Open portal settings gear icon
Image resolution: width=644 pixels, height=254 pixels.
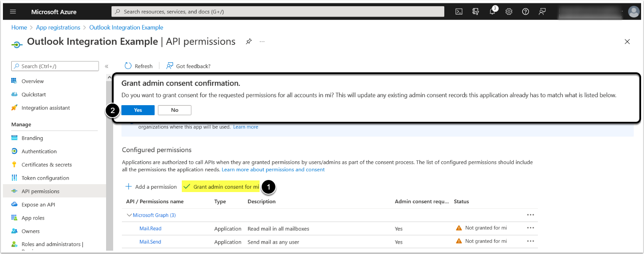[x=509, y=12]
